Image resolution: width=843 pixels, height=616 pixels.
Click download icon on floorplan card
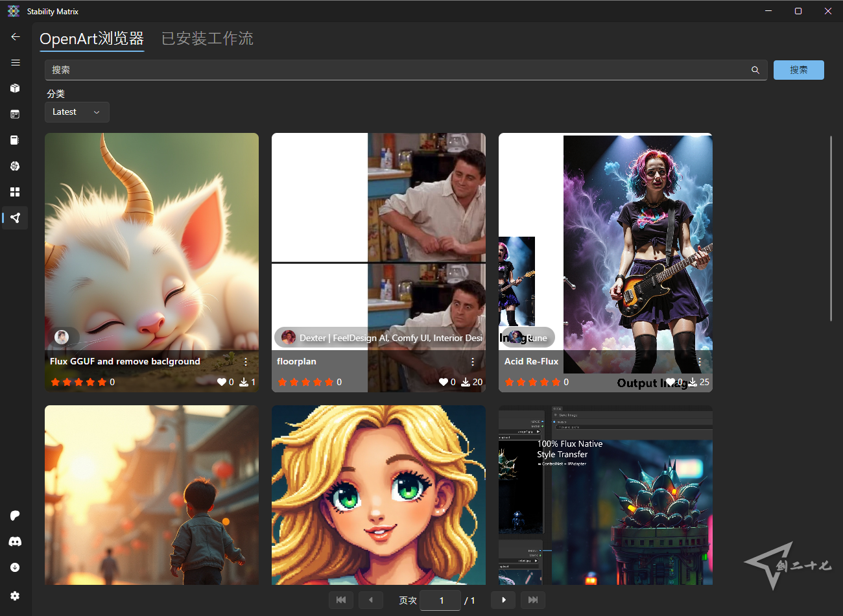[466, 382]
